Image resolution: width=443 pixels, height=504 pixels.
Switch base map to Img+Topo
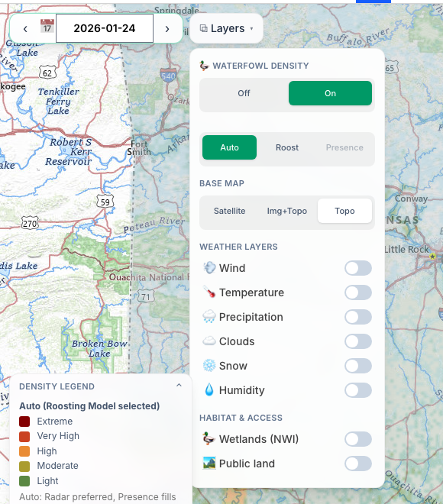tap(287, 211)
